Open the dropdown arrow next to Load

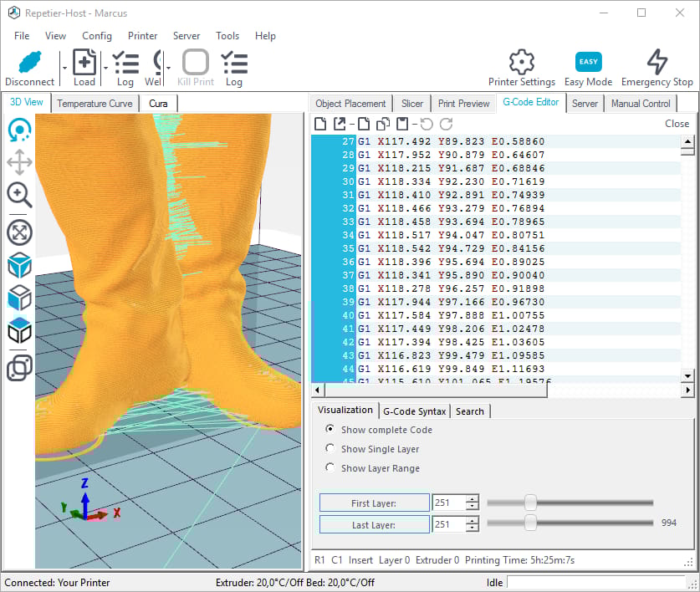point(105,69)
